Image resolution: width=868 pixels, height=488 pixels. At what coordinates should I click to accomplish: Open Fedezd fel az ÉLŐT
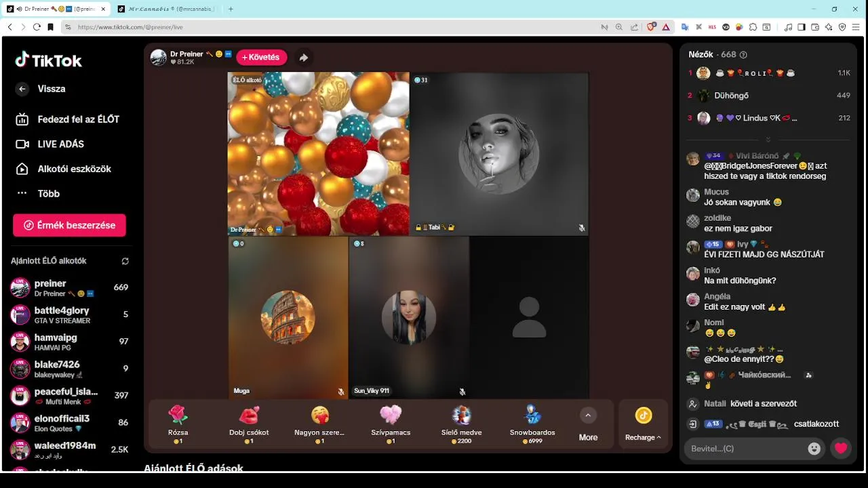[68, 119]
